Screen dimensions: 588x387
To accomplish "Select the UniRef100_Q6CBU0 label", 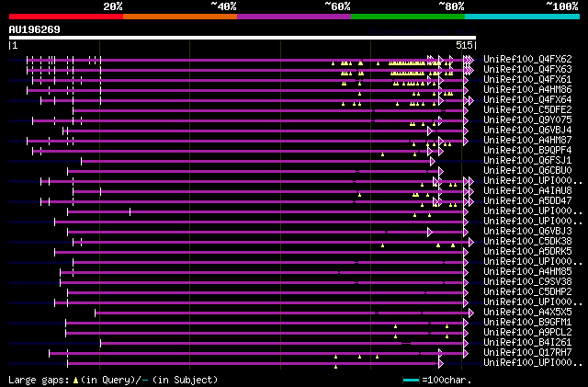I will pyautogui.click(x=527, y=171).
